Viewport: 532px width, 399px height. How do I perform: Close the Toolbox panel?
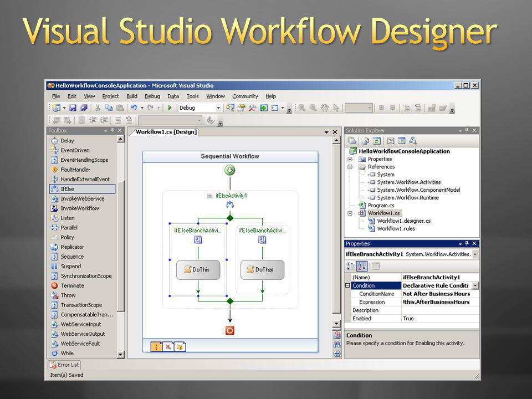pyautogui.click(x=120, y=130)
